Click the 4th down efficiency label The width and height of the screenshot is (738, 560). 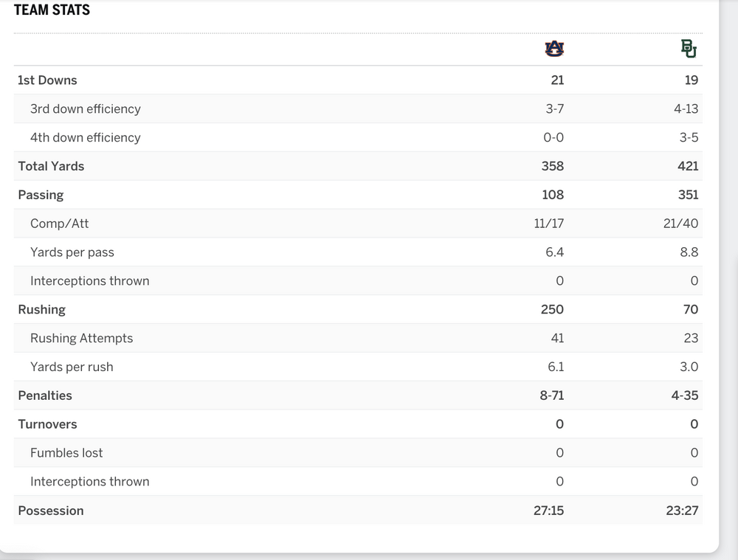click(85, 138)
